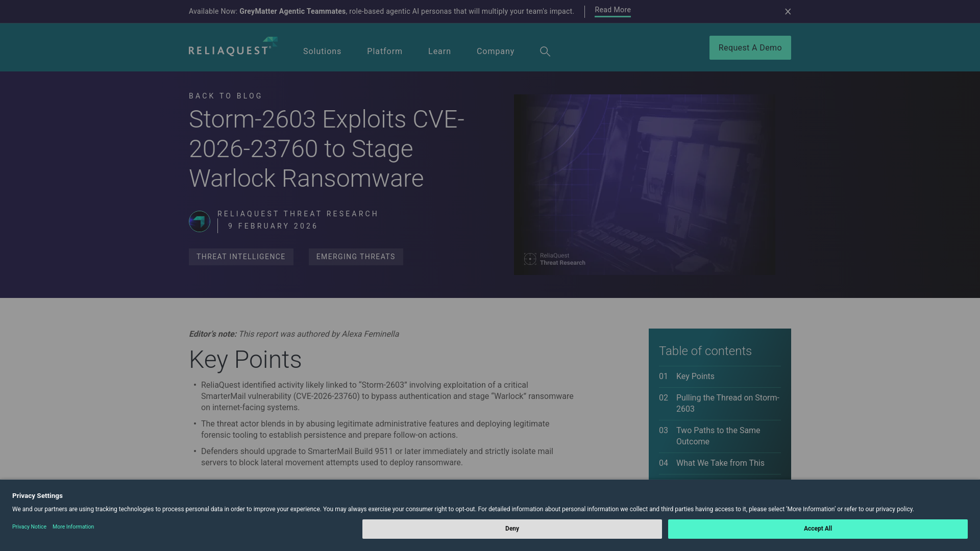Open the Company menu
Viewport: 980px width, 551px height.
(x=495, y=51)
